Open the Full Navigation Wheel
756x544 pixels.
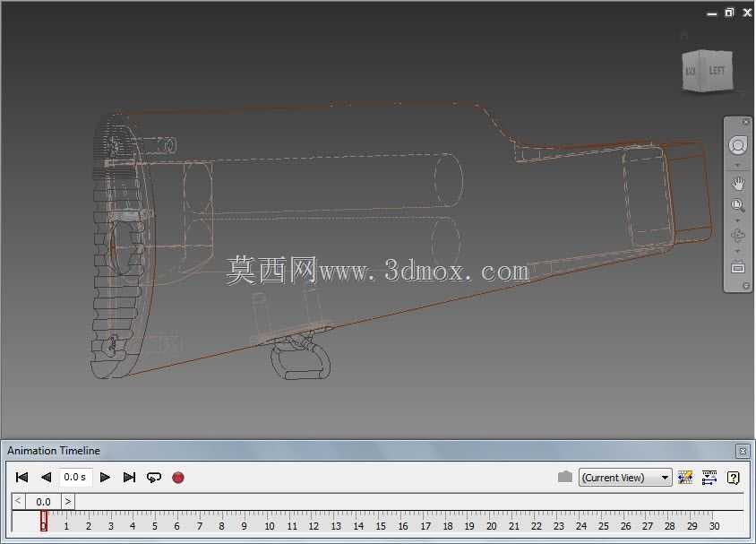(x=737, y=145)
